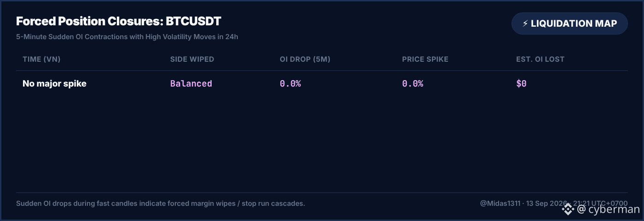Click the UTC+0700 timezone label
644x221 pixels.
(x=609, y=204)
